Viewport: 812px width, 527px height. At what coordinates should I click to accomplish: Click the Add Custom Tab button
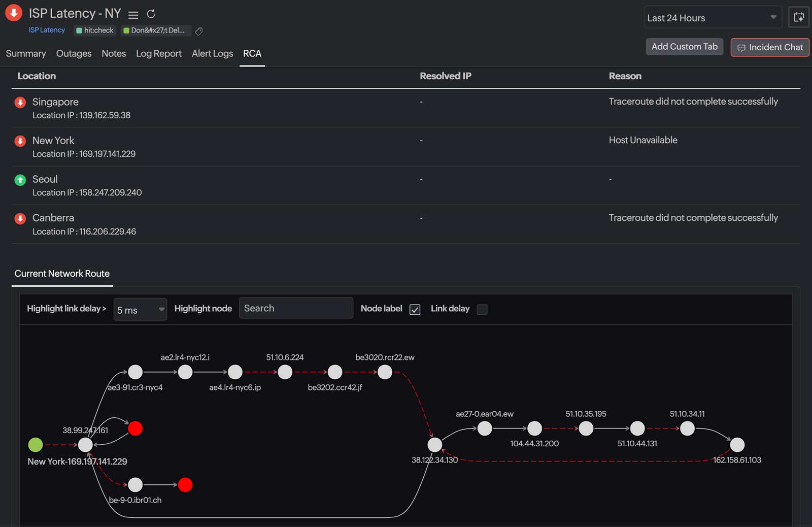coord(684,47)
